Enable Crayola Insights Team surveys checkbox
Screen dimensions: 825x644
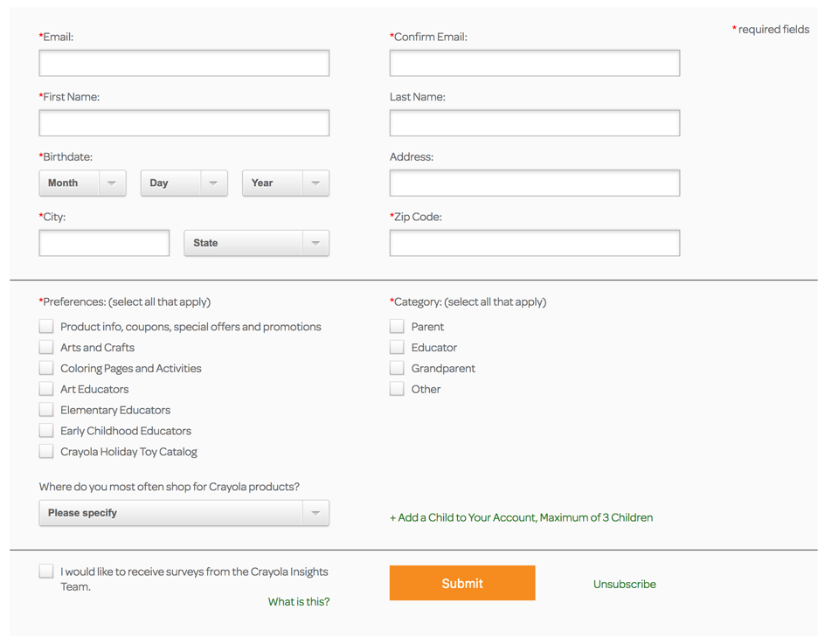click(x=46, y=571)
